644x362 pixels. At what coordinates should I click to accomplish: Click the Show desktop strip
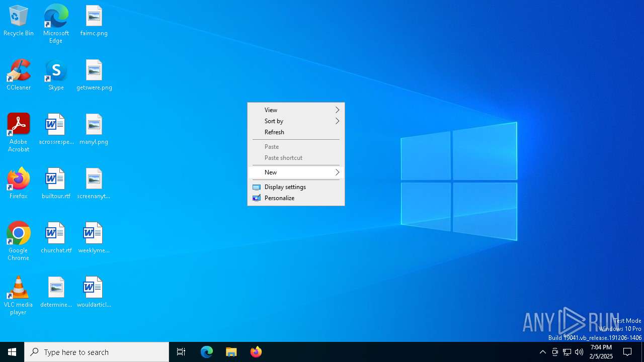(642, 352)
